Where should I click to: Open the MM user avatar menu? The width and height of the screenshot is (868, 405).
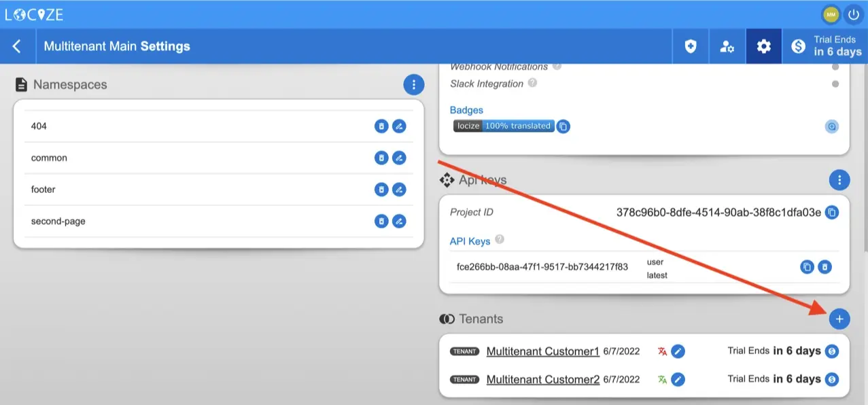831,14
